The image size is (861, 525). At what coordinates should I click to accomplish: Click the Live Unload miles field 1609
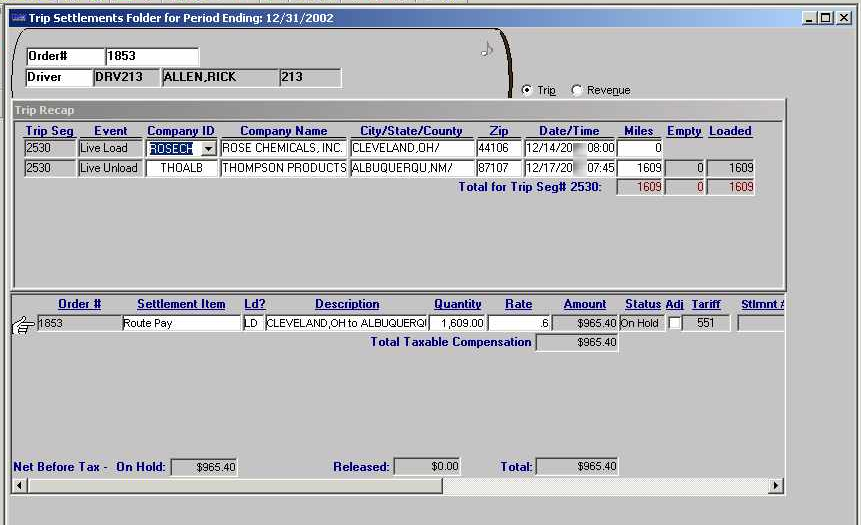[640, 168]
